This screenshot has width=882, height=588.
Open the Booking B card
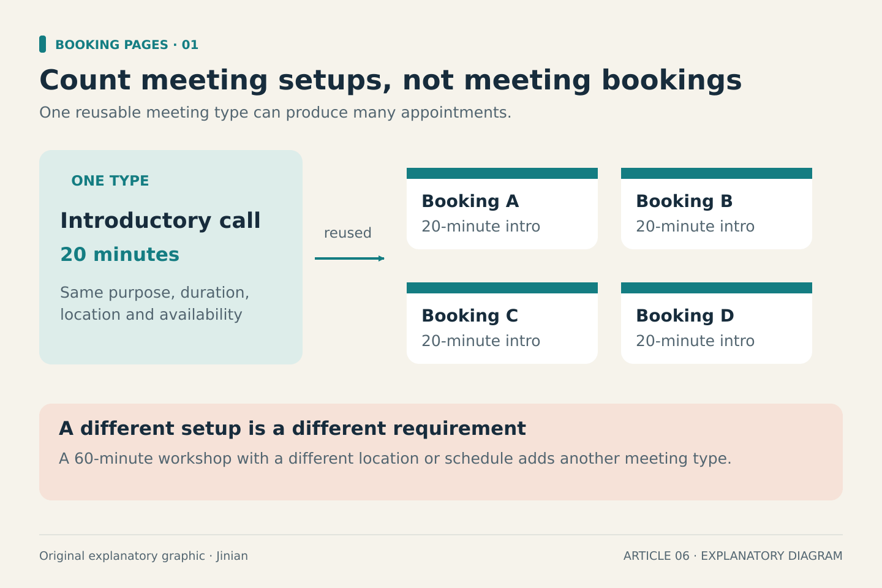tap(717, 208)
